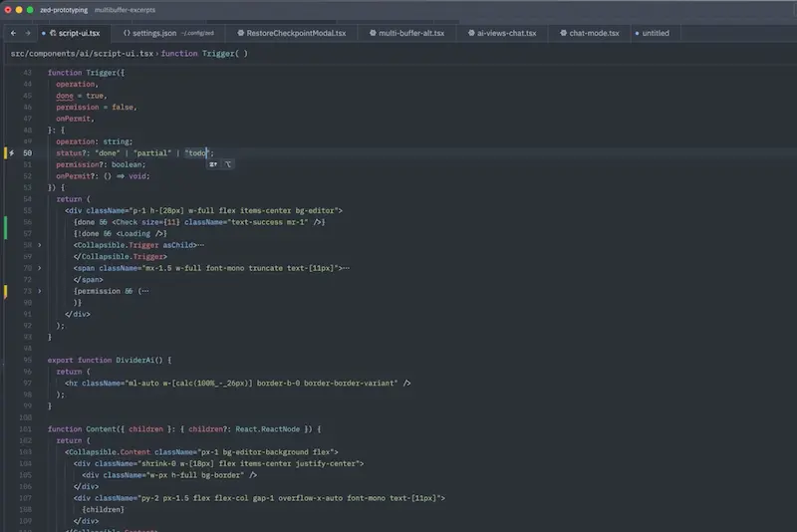This screenshot has width=797, height=532.
Task: Go back with the left arrow button
Action: click(13, 33)
